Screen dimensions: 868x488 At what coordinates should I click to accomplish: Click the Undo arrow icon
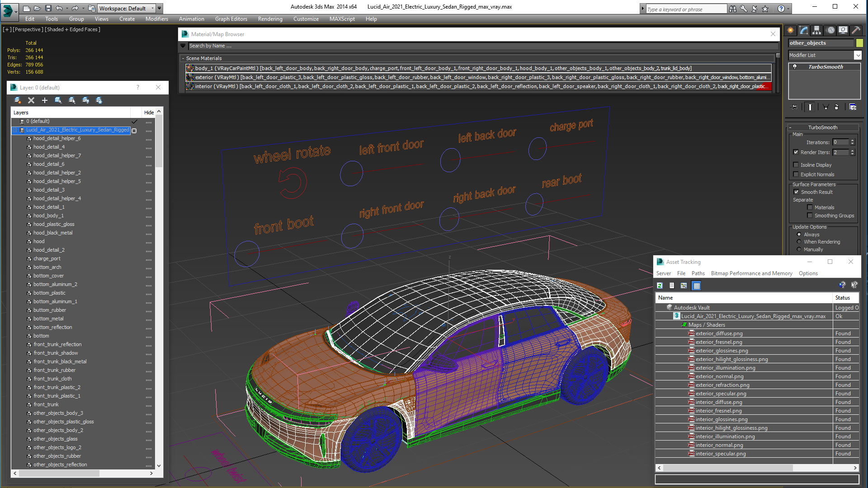59,8
